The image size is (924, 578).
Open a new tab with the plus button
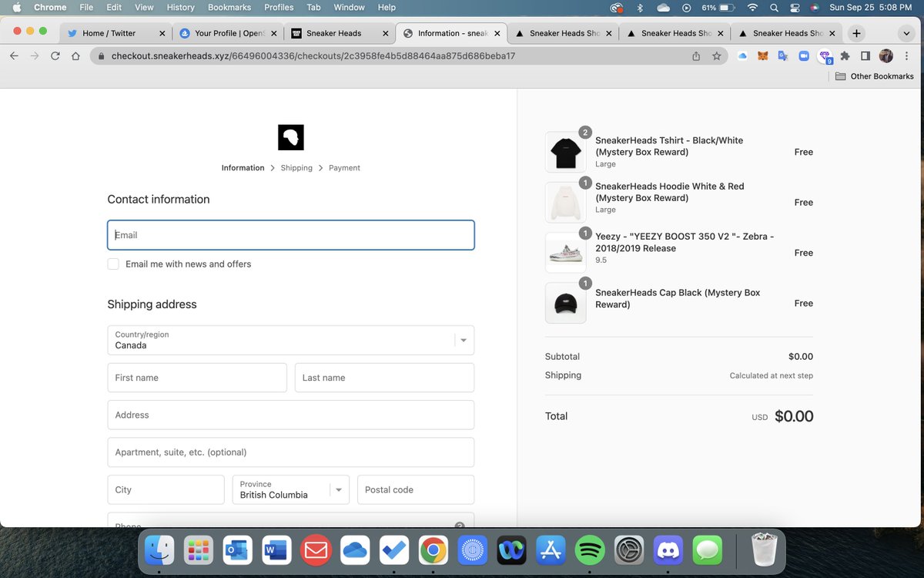click(856, 33)
